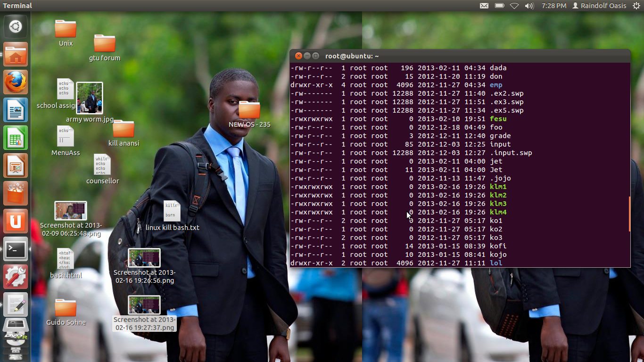The image size is (644, 362).
Task: Open Firefox from the launcher
Action: (x=15, y=82)
